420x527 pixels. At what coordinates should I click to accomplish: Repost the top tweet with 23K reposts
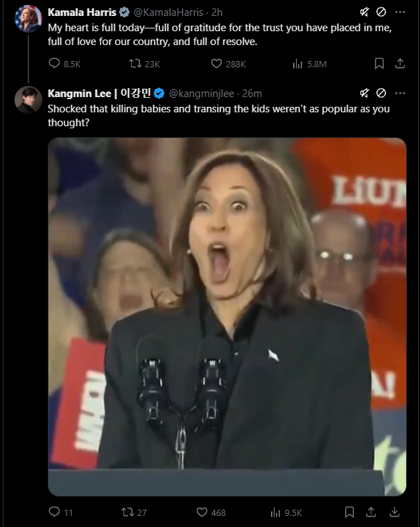click(x=136, y=64)
